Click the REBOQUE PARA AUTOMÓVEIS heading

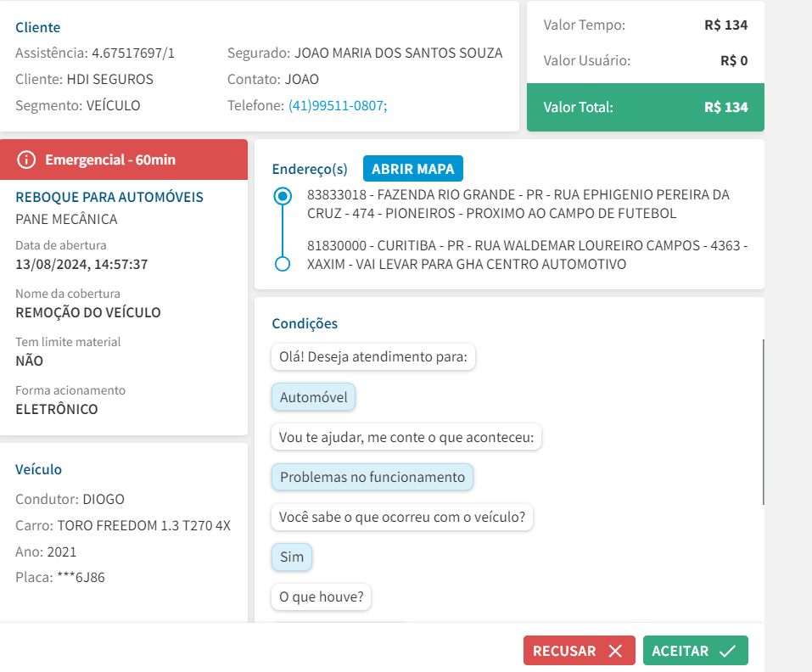(x=109, y=197)
